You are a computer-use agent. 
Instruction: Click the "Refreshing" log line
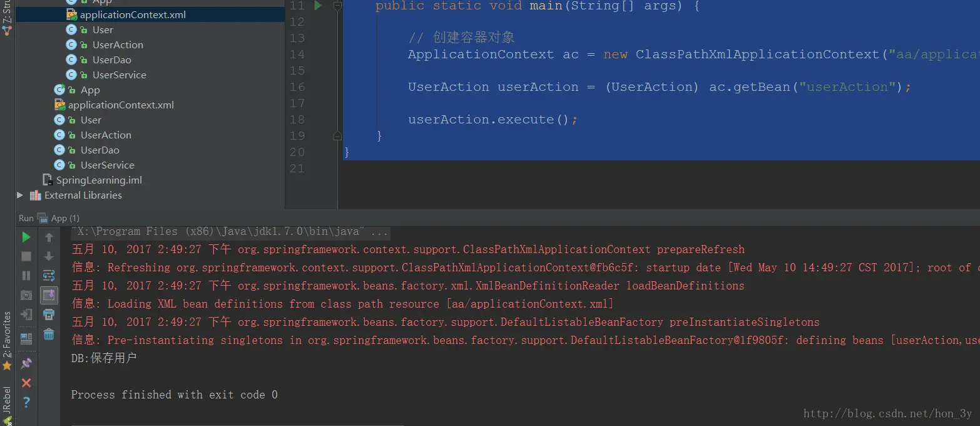[x=525, y=268]
